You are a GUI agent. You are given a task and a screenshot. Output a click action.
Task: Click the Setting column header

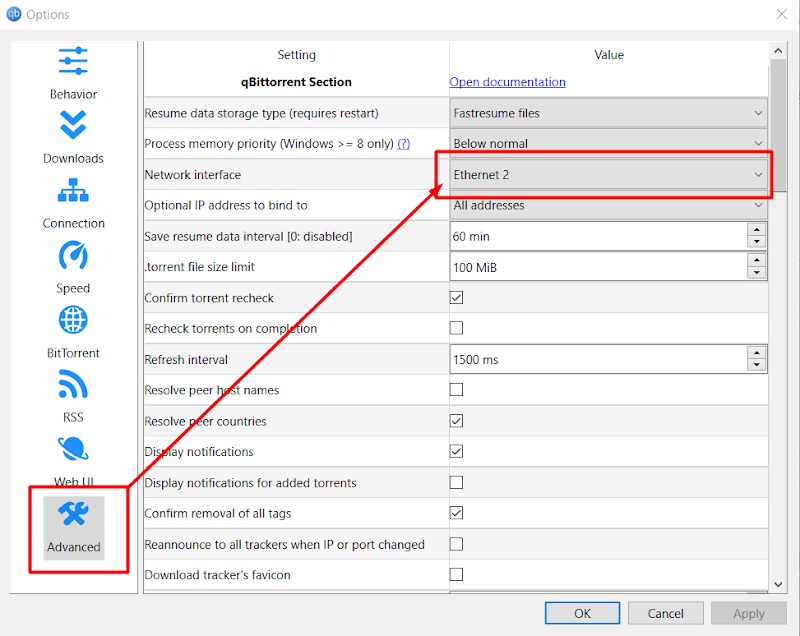[296, 55]
